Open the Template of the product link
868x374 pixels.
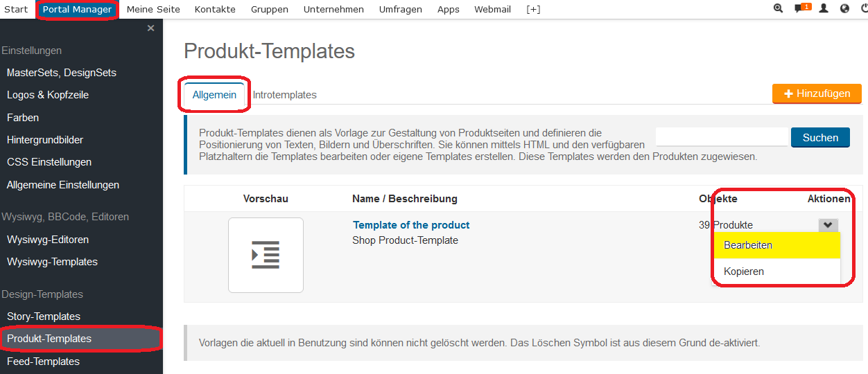[411, 225]
